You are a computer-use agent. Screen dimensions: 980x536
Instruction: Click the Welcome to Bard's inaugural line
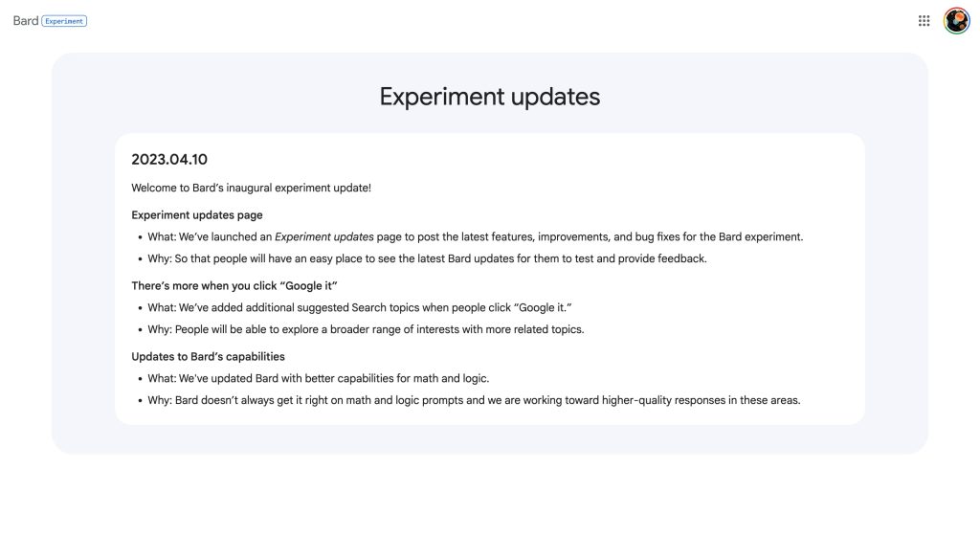pos(251,188)
